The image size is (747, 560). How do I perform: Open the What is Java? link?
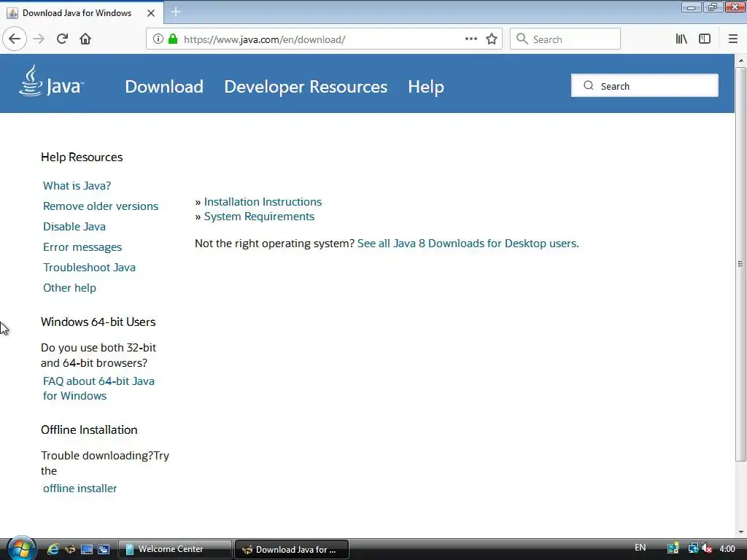[77, 186]
